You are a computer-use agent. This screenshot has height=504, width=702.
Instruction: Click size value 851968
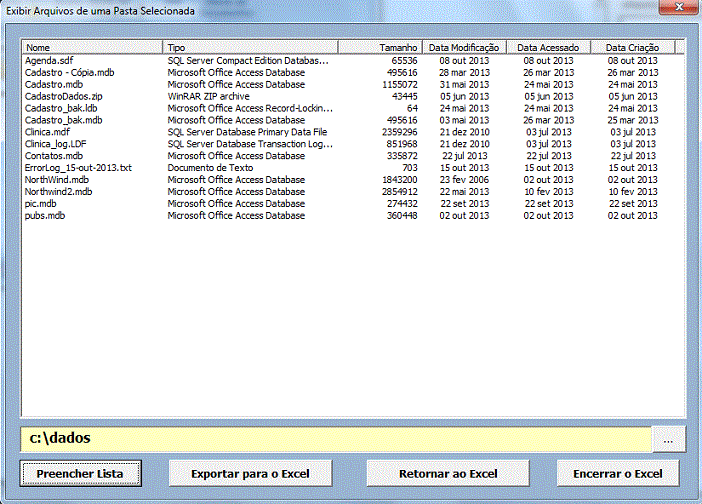point(402,144)
